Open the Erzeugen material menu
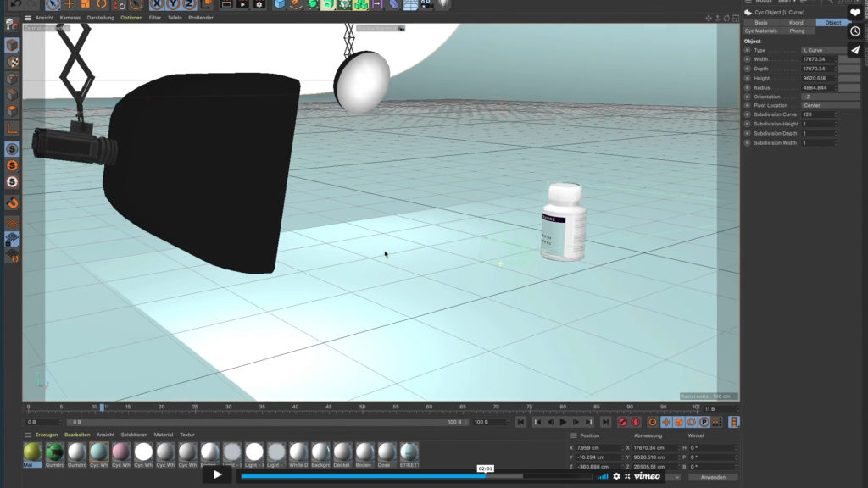 click(47, 435)
